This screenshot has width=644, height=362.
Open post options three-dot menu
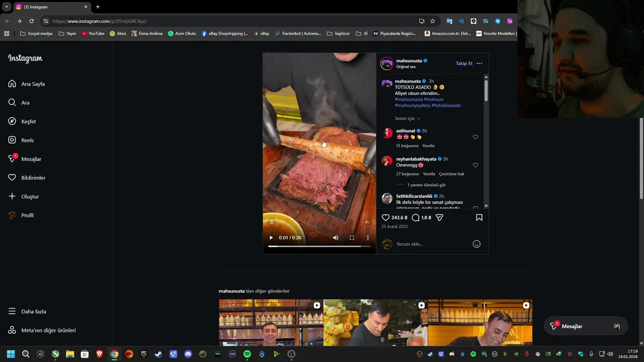point(479,63)
